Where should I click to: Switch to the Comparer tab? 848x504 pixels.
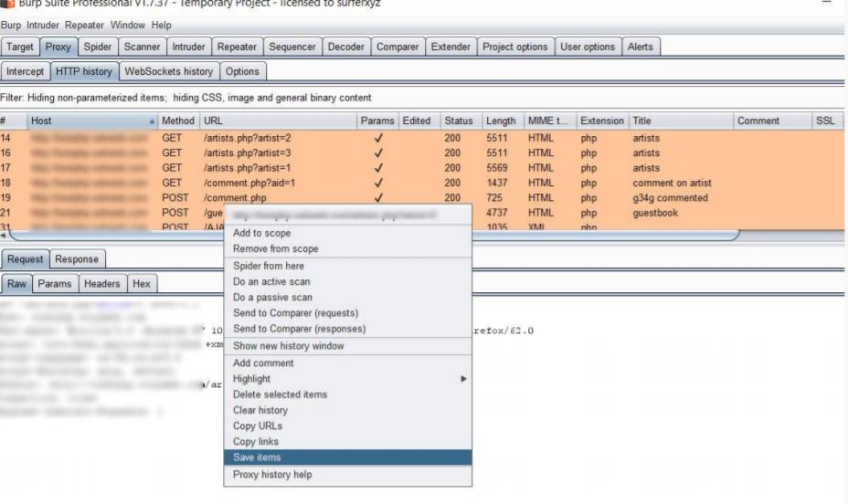pos(397,47)
